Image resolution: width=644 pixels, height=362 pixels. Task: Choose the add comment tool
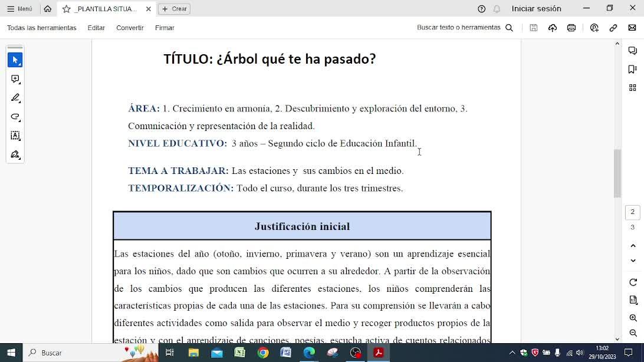15,79
